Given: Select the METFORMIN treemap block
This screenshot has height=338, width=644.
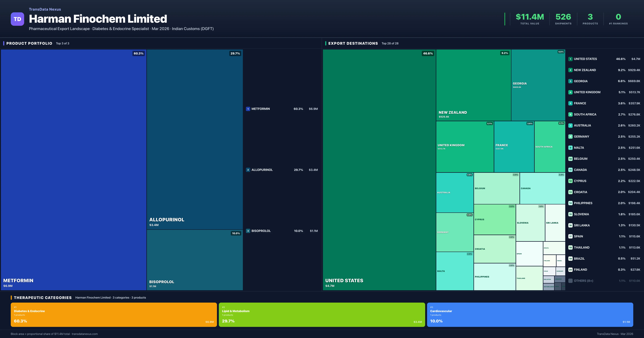Looking at the screenshot, I should [x=74, y=170].
